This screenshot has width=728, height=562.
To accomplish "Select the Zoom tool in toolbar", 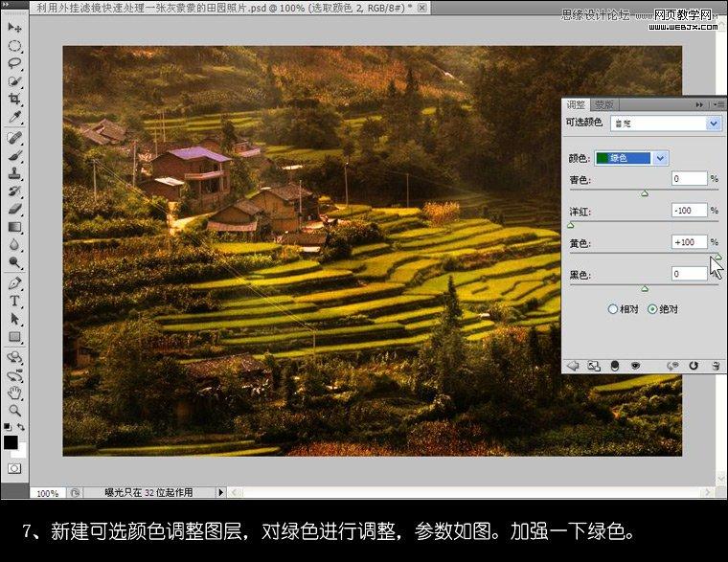I will (x=14, y=410).
